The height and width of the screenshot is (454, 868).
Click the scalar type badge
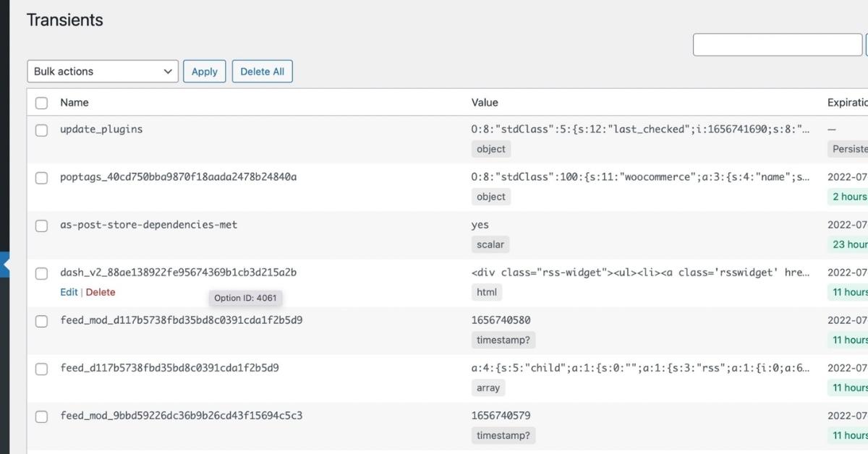click(490, 244)
